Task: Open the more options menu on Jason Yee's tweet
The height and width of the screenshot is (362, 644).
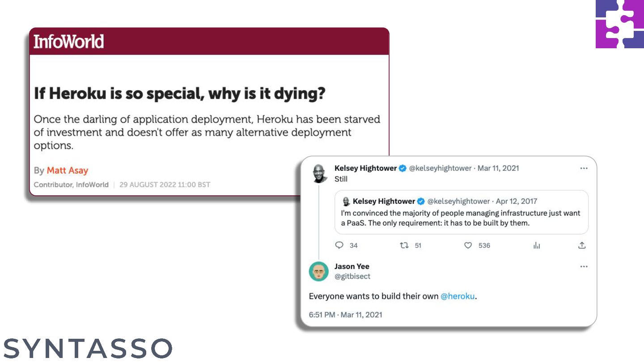Action: [584, 266]
